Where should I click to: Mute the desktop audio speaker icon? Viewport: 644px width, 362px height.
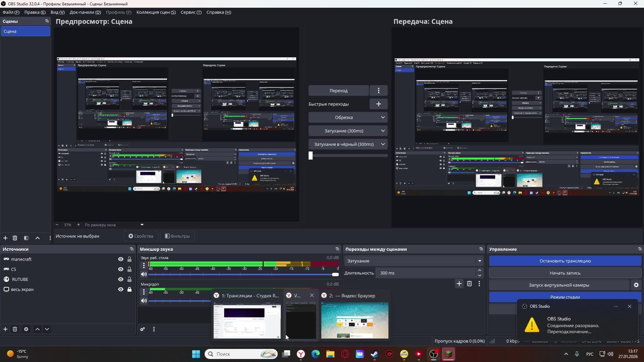click(144, 274)
